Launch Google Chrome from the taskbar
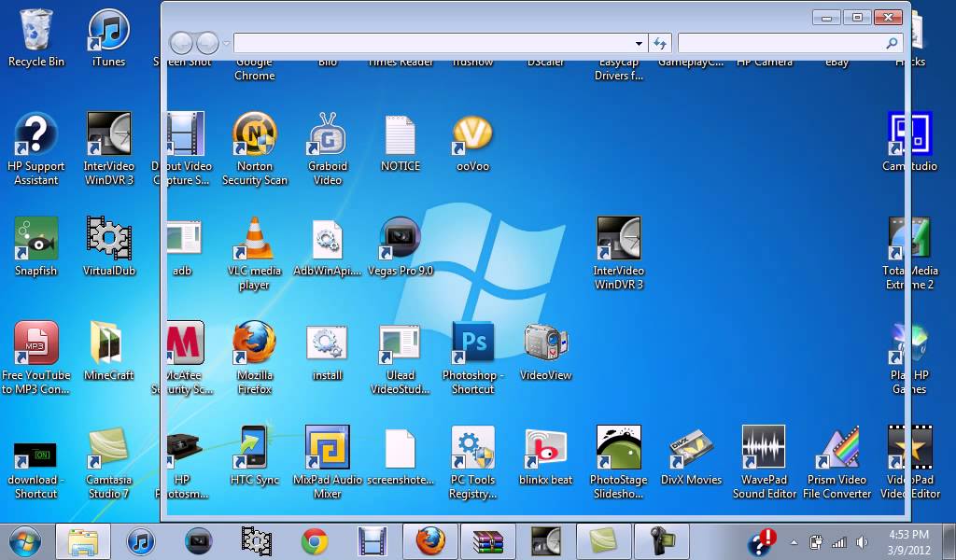This screenshot has height=560, width=956. point(315,541)
